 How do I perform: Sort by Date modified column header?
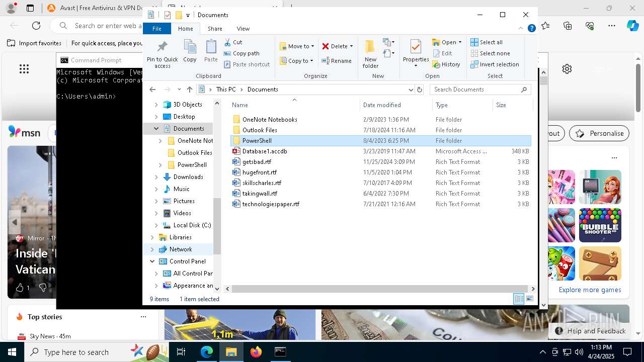[x=396, y=105]
